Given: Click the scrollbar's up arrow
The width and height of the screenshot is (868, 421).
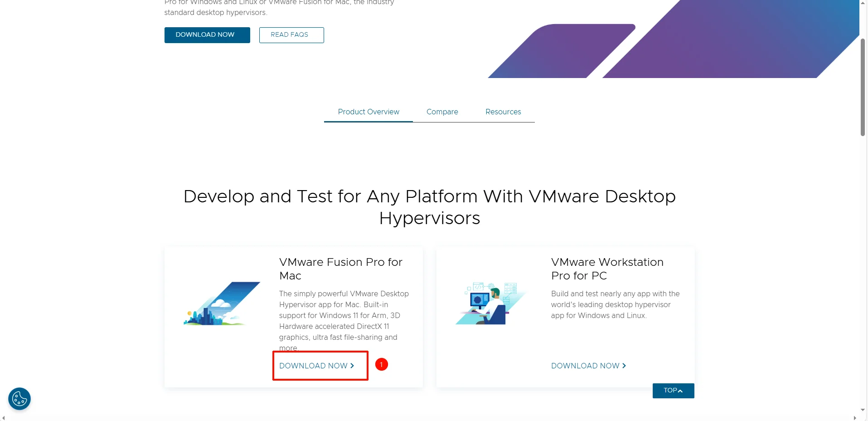Looking at the screenshot, I should (x=863, y=4).
